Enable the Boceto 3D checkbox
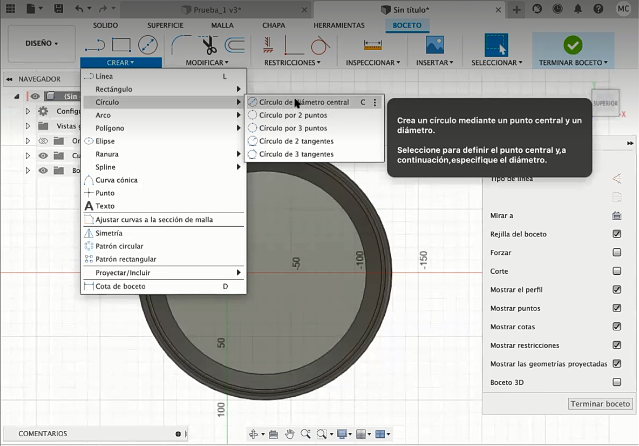 pos(617,382)
